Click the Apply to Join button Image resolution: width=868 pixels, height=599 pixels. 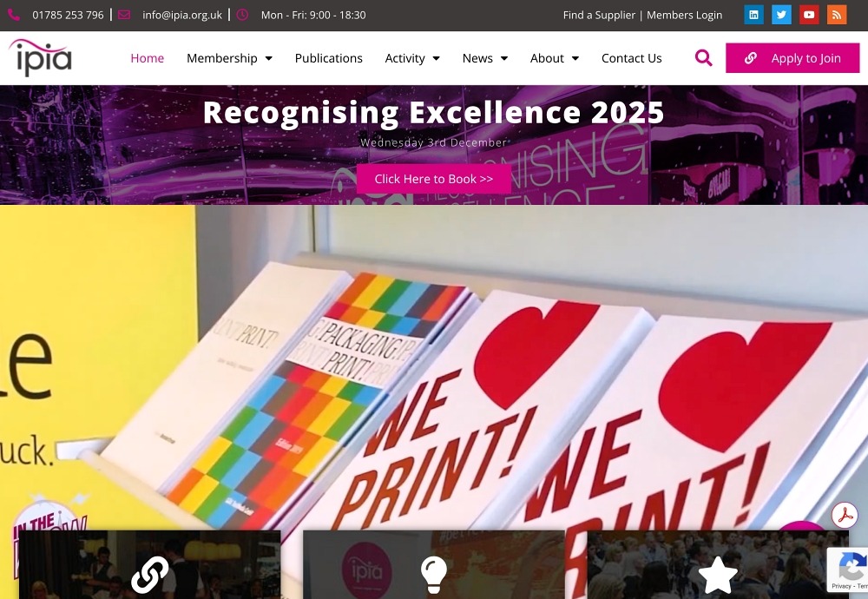(792, 58)
